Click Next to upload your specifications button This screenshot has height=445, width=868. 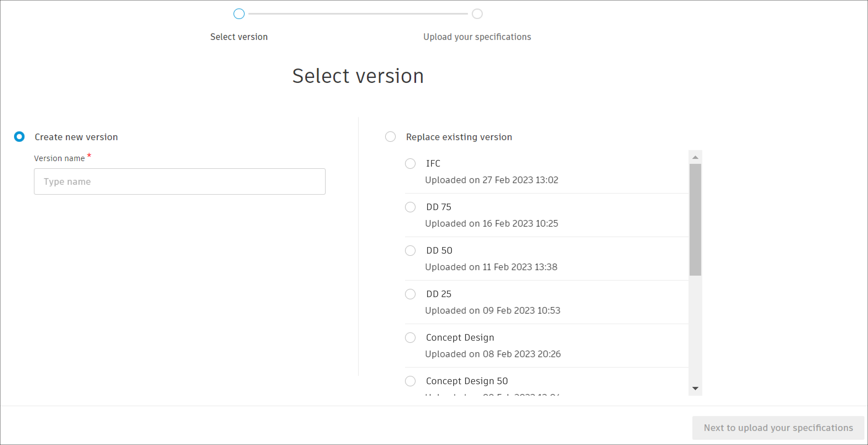tap(778, 427)
